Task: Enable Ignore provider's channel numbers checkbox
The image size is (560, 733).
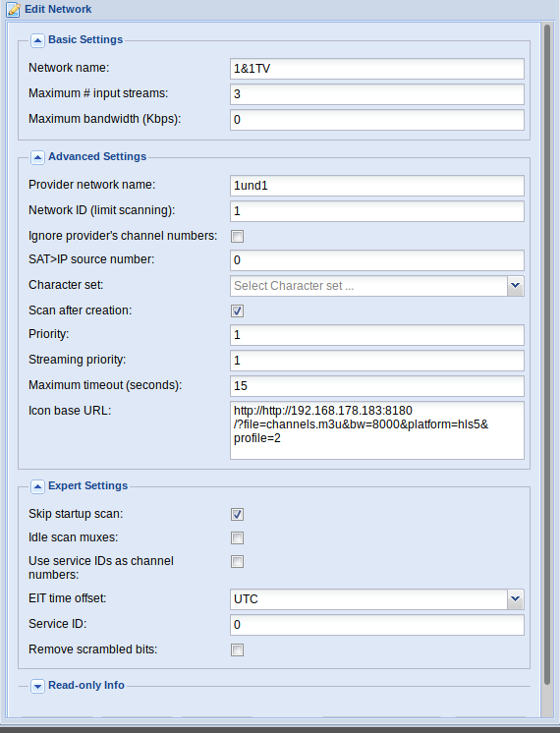Action: pyautogui.click(x=237, y=236)
